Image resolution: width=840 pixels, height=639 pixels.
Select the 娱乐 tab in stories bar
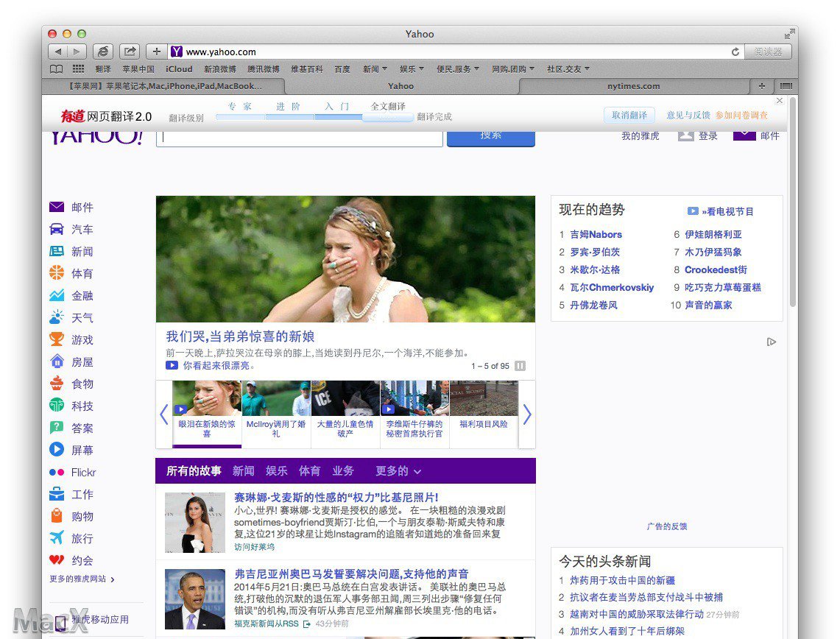tap(277, 471)
